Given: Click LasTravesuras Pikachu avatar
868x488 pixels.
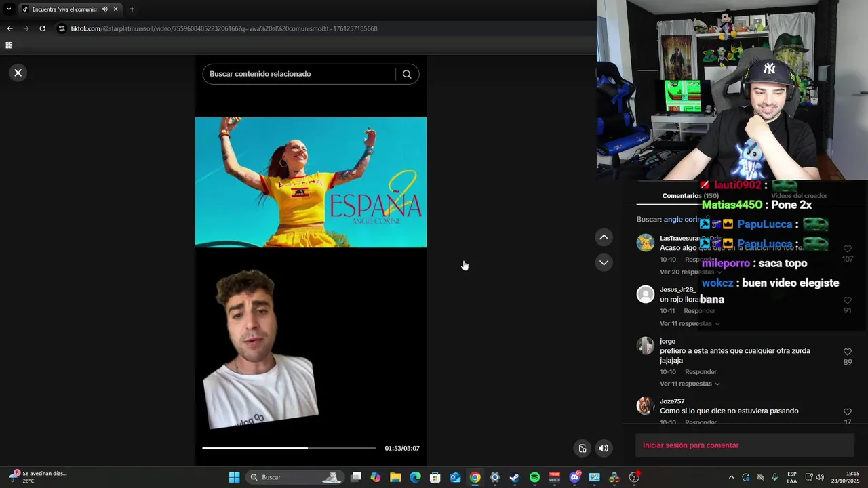Looking at the screenshot, I should [646, 243].
